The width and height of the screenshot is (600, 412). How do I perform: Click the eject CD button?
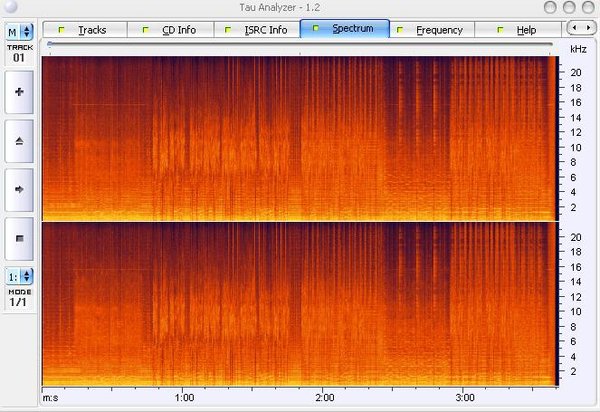[19, 141]
